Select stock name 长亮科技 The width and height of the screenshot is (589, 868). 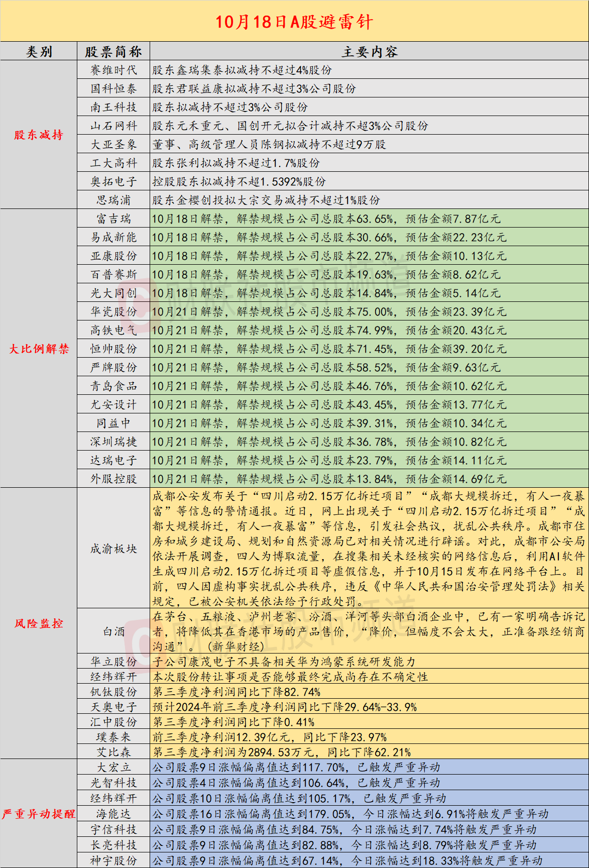(113, 845)
